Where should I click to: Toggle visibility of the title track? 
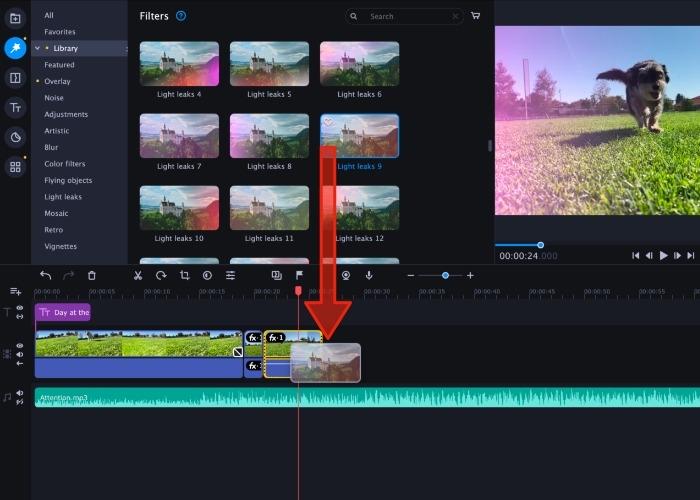(x=19, y=309)
